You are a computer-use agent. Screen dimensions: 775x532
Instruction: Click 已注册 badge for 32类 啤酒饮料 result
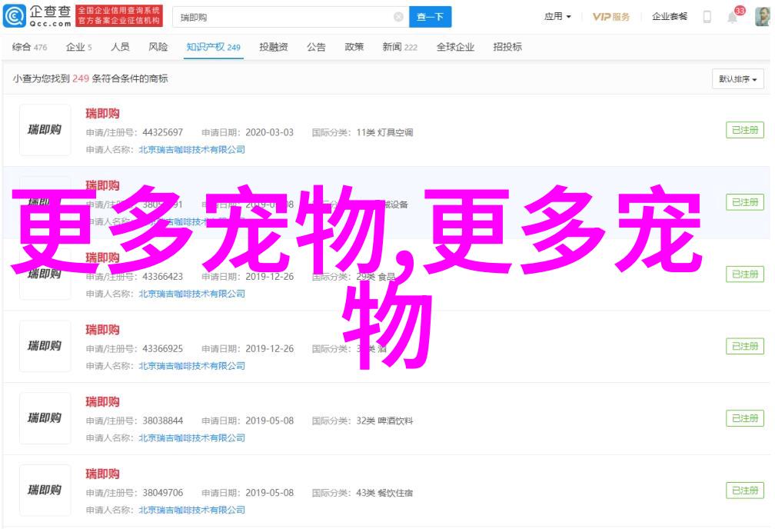point(745,418)
